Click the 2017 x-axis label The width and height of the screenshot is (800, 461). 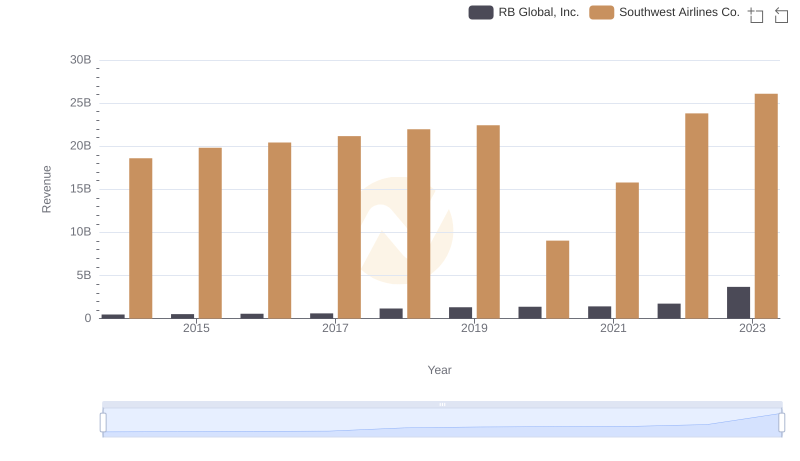pyautogui.click(x=335, y=328)
